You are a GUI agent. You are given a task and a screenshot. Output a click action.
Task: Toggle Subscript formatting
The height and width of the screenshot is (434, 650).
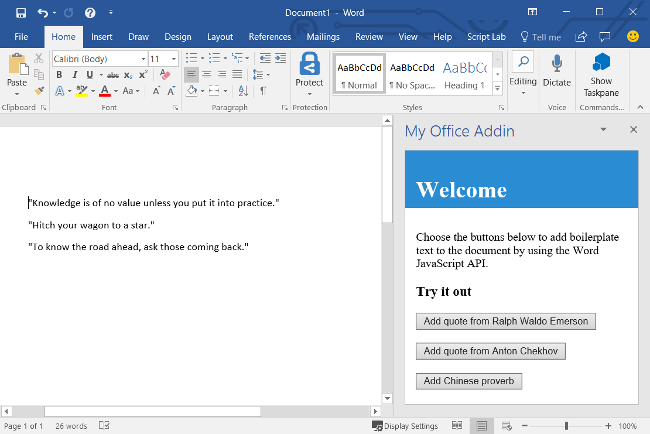(x=128, y=75)
